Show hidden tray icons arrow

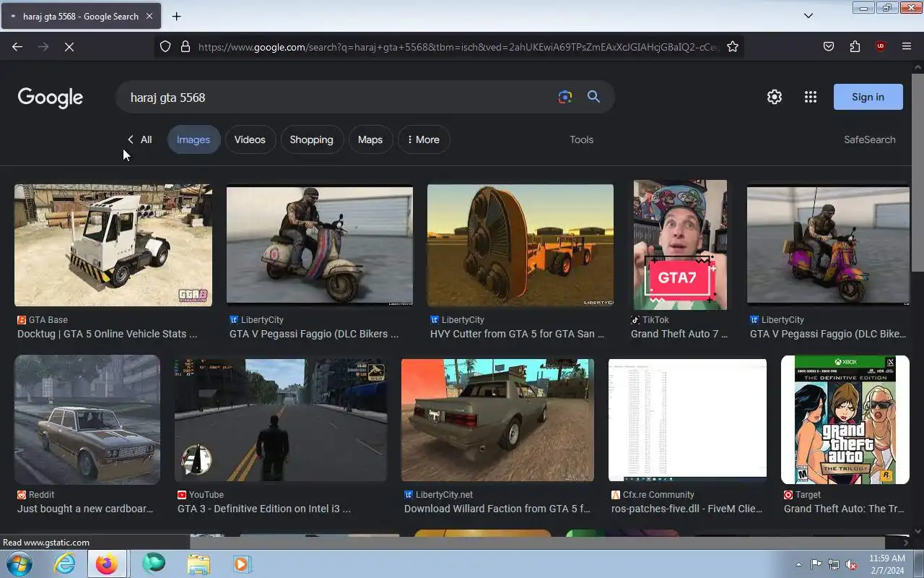798,564
